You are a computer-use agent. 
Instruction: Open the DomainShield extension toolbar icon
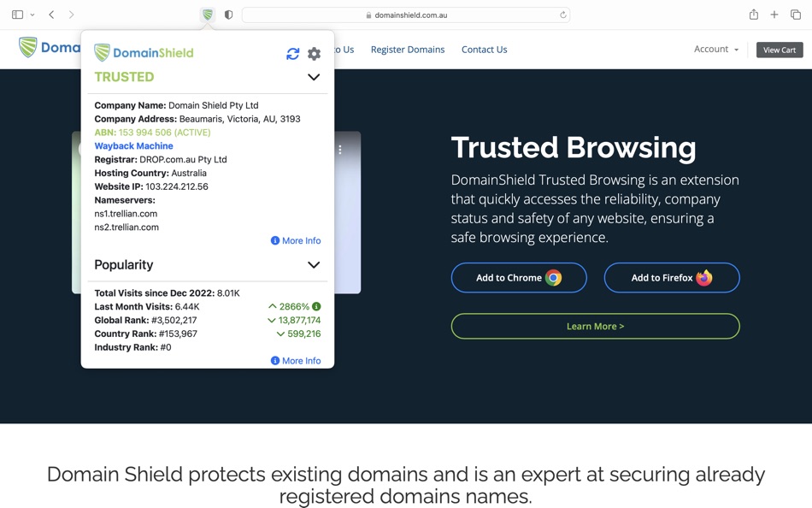coord(208,15)
